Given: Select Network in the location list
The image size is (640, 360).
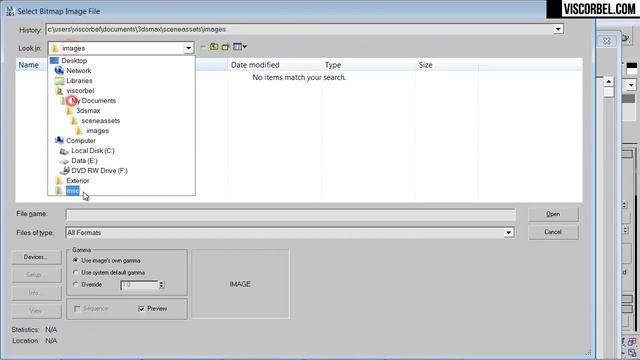Looking at the screenshot, I should 79,71.
